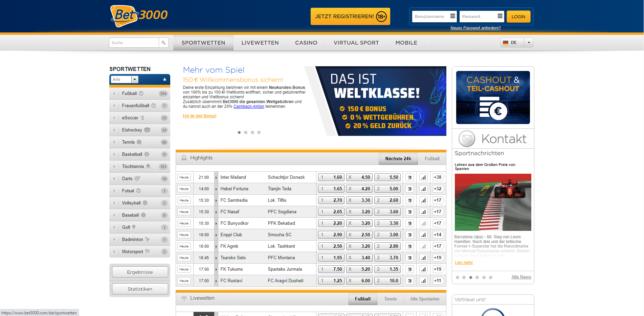This screenshot has height=316, width=644.
Task: Switch Livewetten to Alle Sportarten tab
Action: pyautogui.click(x=425, y=299)
